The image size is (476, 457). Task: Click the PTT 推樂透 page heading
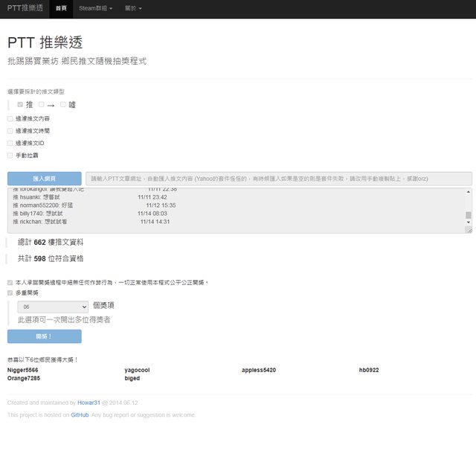pos(45,42)
